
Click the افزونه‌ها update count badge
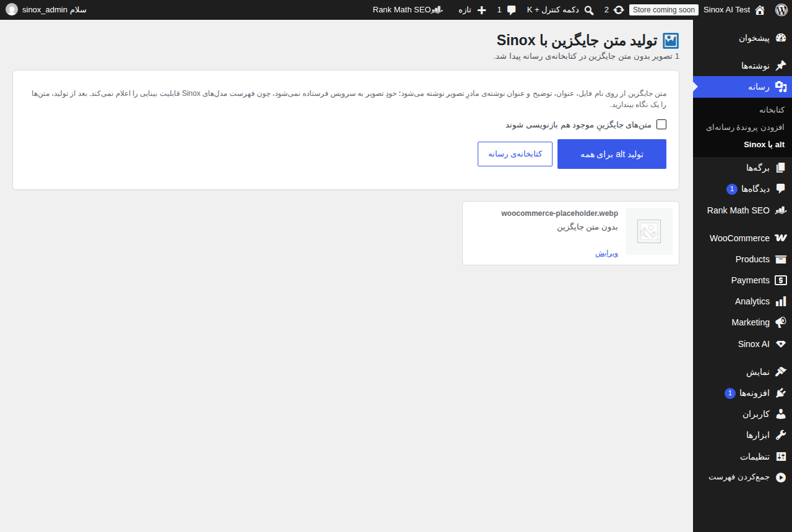click(x=730, y=393)
